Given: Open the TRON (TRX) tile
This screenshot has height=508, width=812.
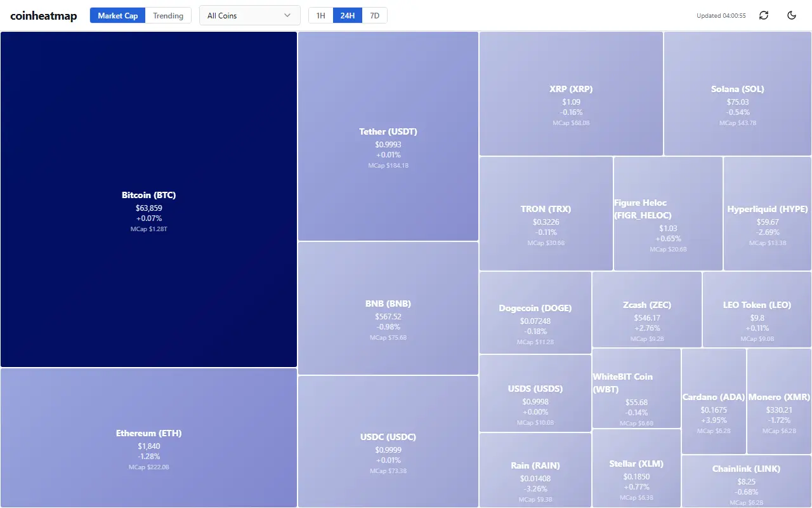Looking at the screenshot, I should (x=546, y=213).
